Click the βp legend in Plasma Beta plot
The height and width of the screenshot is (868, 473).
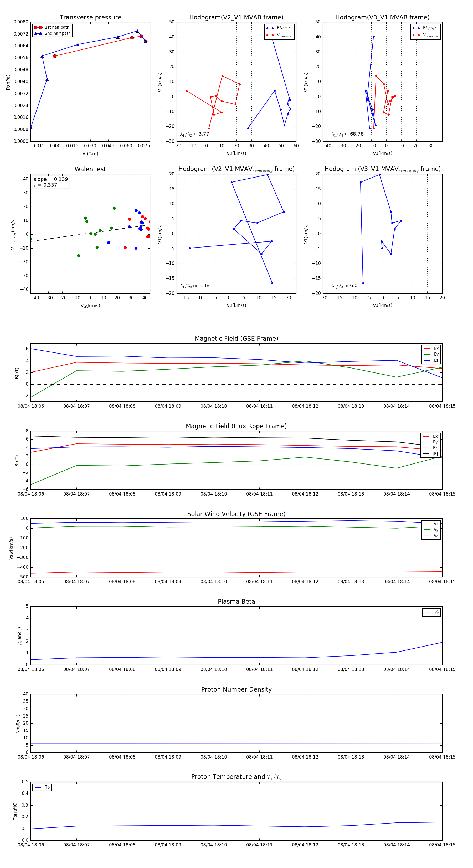point(431,612)
